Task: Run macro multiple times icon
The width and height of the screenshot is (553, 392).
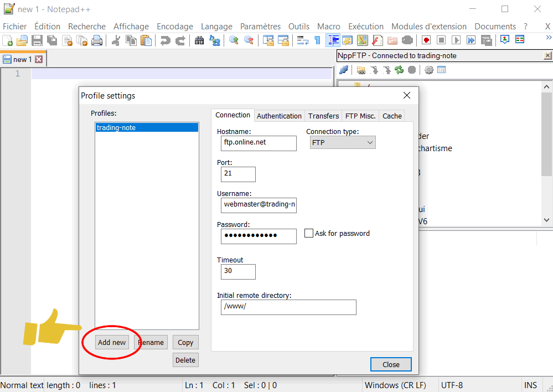Action: pos(471,40)
